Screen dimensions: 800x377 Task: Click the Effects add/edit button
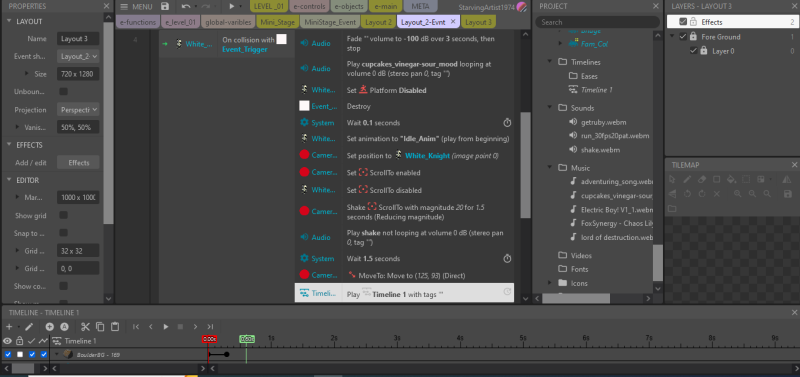click(78, 163)
